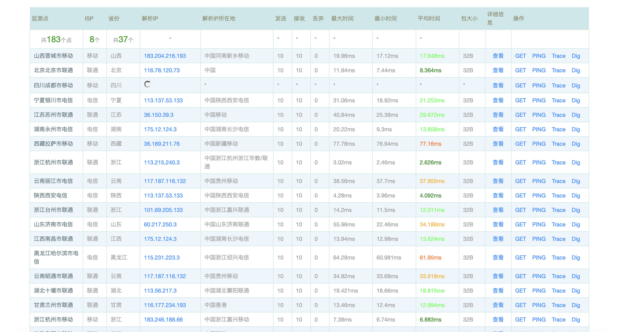
Task: Click the 监测点 column header
Action: point(40,18)
